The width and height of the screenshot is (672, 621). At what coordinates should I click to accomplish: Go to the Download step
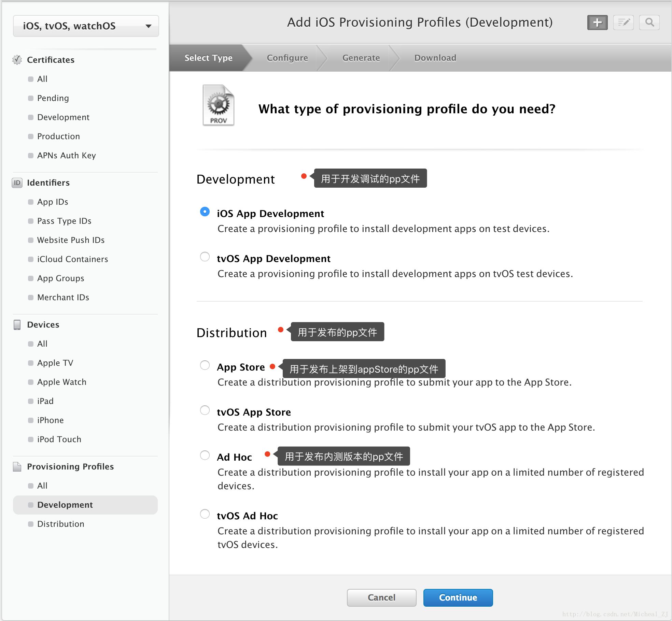click(435, 58)
